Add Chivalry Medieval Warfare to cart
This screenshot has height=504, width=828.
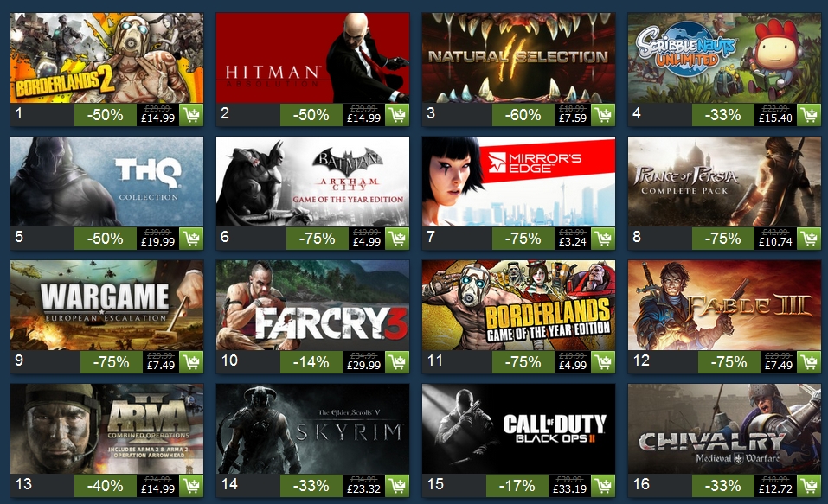809,486
